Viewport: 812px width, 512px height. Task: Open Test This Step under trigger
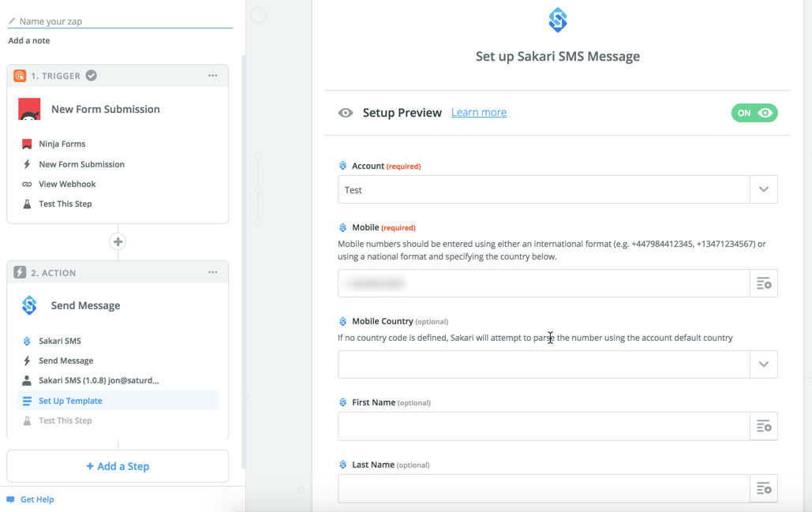65,204
